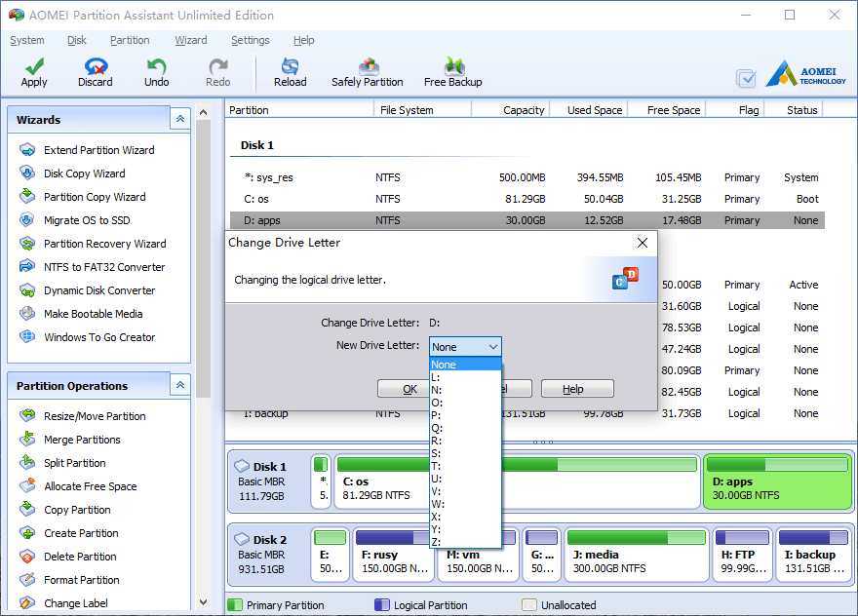The image size is (858, 616).
Task: Open the Disk menu
Action: (x=77, y=40)
